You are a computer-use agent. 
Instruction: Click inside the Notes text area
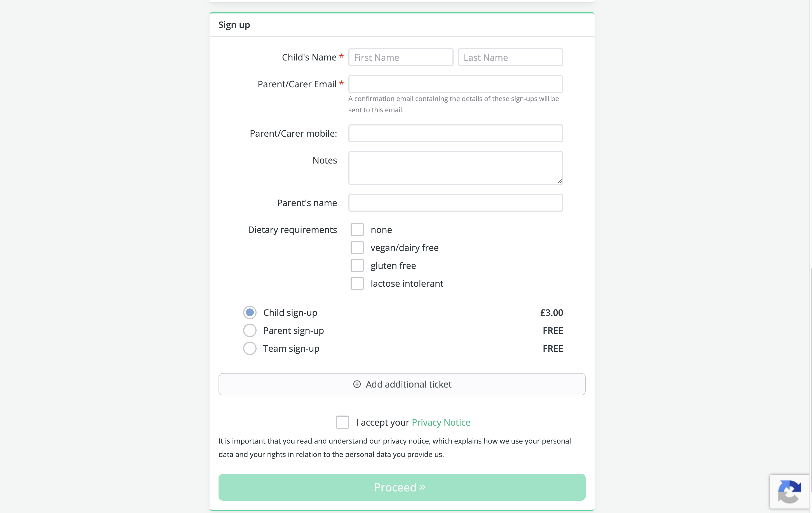pyautogui.click(x=456, y=168)
